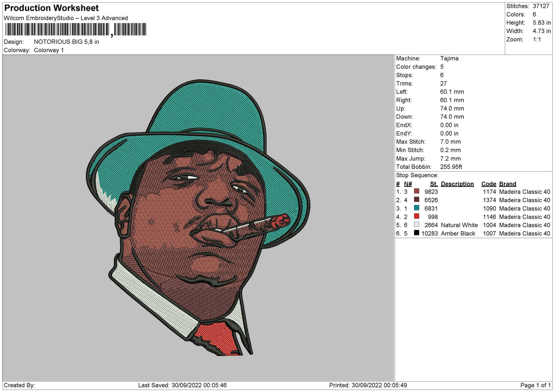
Task: Click the design name 'NOTORIOUS BIG 5,8 in'
Action: coord(66,42)
